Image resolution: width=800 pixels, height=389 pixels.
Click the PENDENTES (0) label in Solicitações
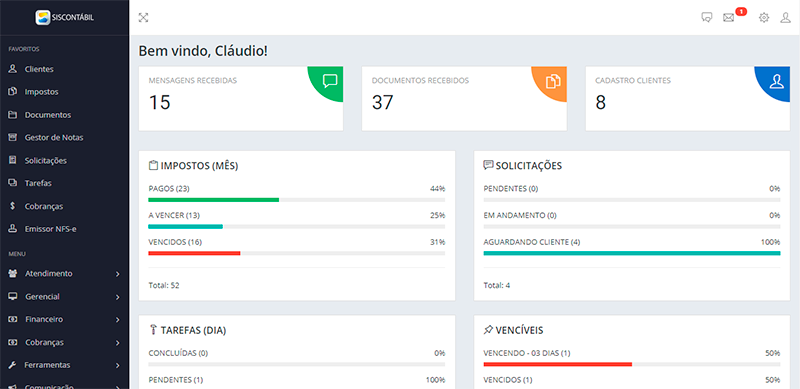(x=511, y=189)
